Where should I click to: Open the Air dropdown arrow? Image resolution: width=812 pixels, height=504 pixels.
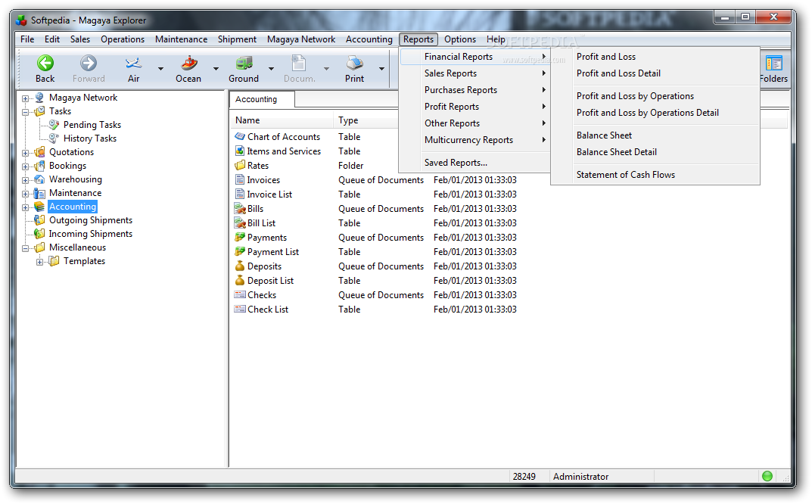160,68
